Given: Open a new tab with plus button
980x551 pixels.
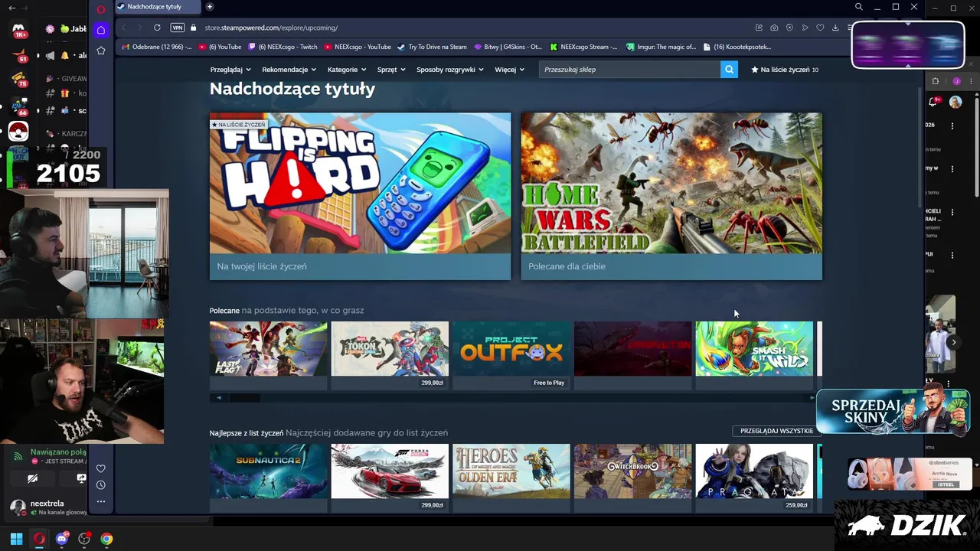Looking at the screenshot, I should [210, 7].
